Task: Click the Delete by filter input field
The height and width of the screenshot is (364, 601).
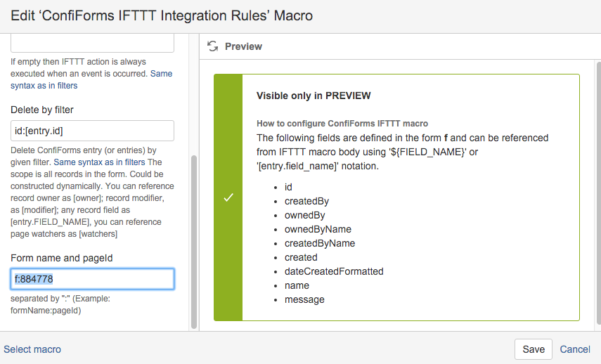Action: tap(92, 131)
